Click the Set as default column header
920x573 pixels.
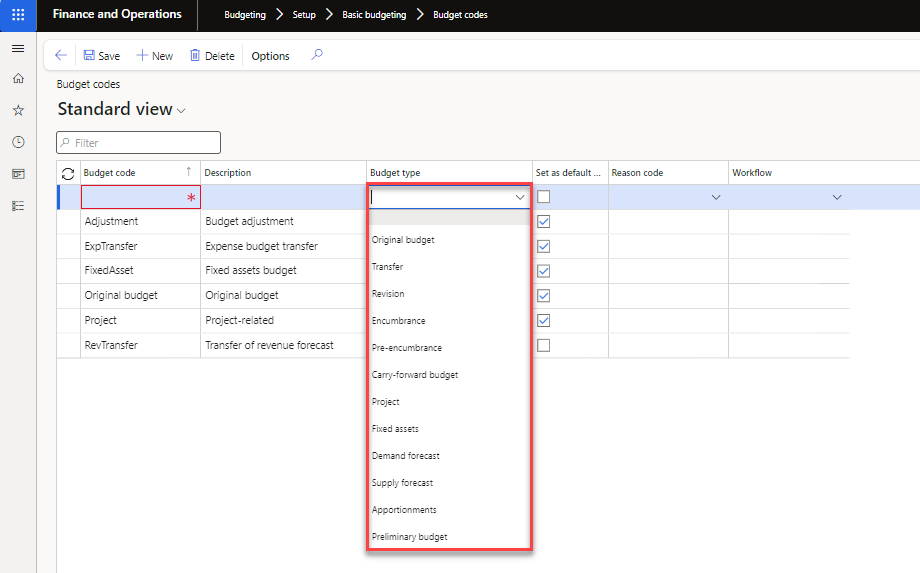click(x=570, y=173)
